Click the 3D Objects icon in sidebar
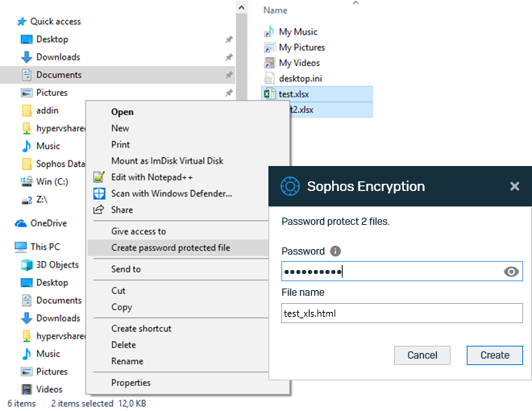The image size is (532, 411). [26, 265]
